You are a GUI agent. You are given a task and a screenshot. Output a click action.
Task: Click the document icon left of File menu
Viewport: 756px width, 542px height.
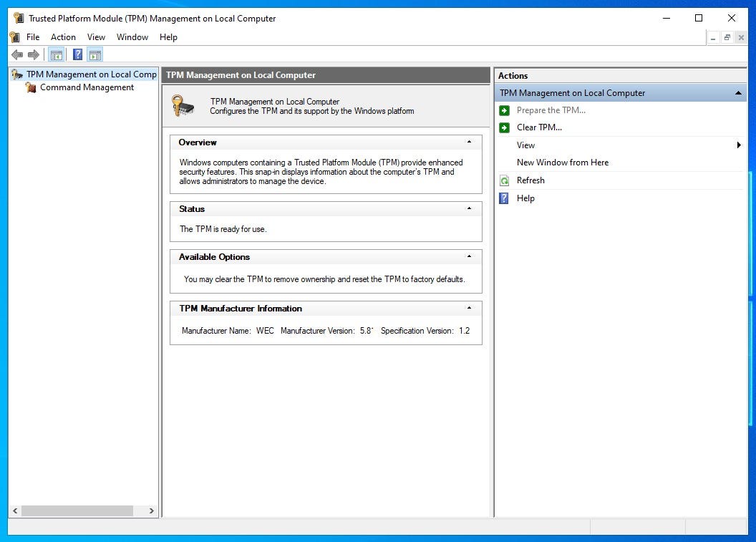click(x=15, y=37)
